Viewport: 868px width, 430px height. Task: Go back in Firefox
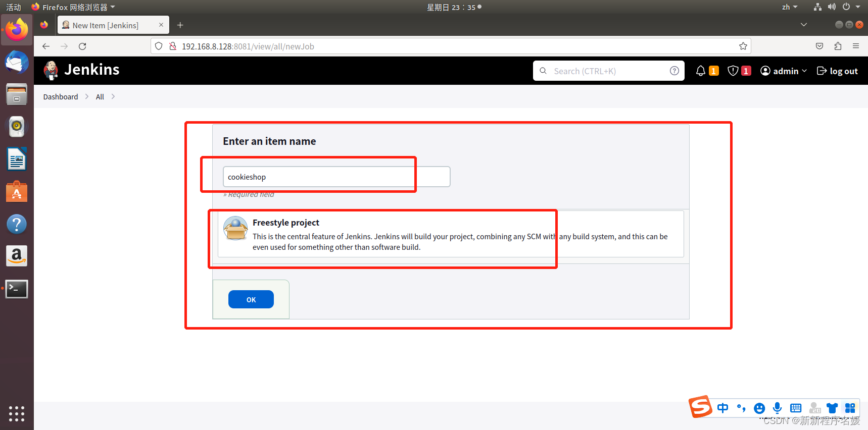[x=46, y=46]
